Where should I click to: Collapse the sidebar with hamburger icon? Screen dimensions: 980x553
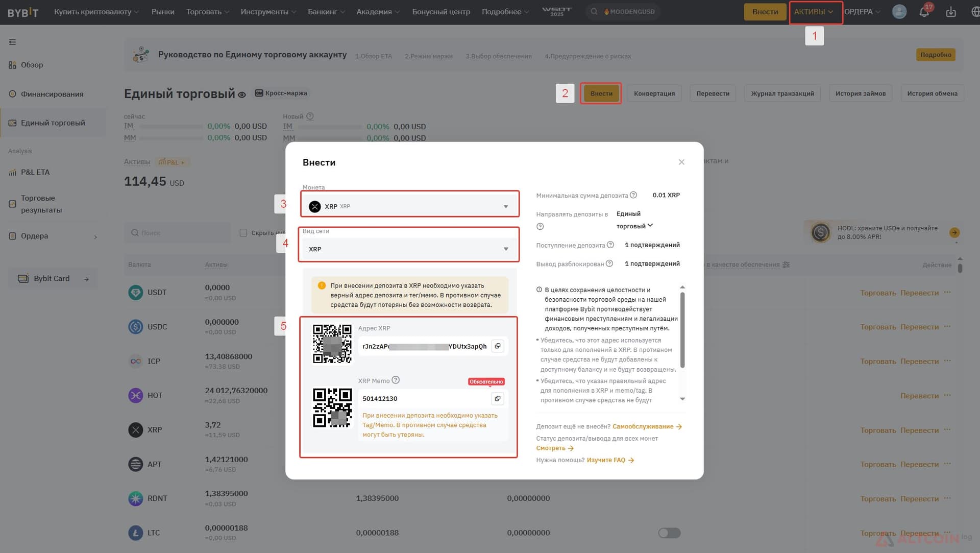(13, 42)
